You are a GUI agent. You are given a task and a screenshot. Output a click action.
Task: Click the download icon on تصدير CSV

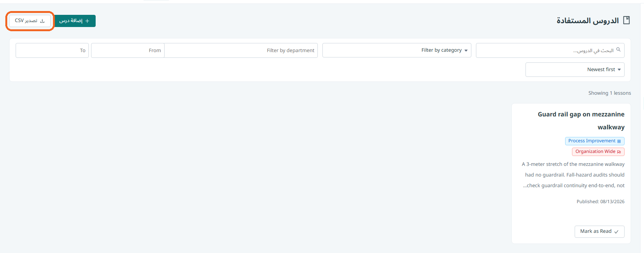42,21
